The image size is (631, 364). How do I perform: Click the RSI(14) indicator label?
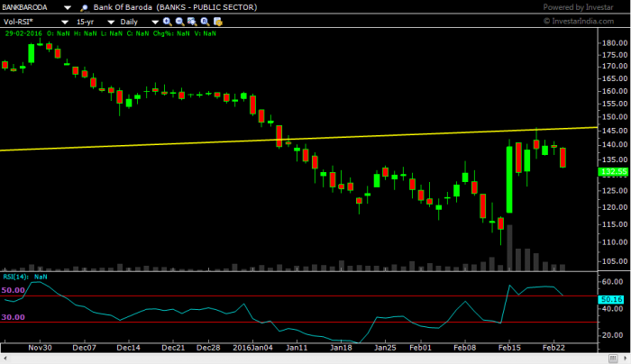coord(15,277)
